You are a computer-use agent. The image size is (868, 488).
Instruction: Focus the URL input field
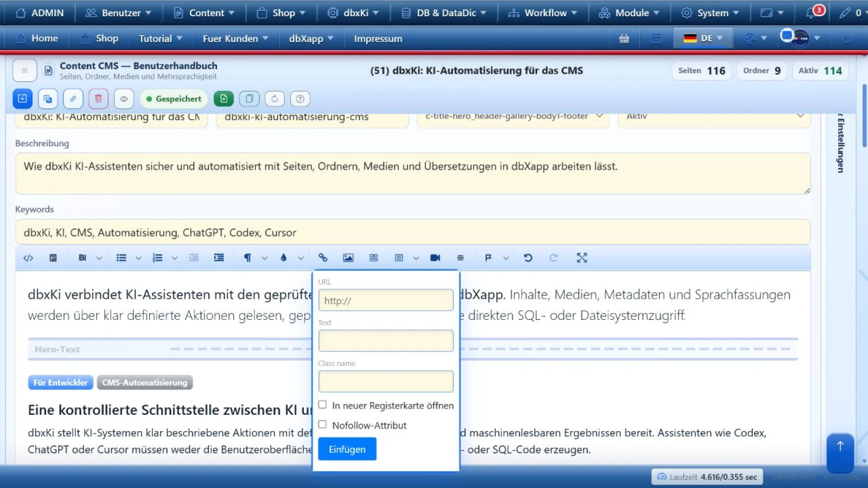click(386, 300)
